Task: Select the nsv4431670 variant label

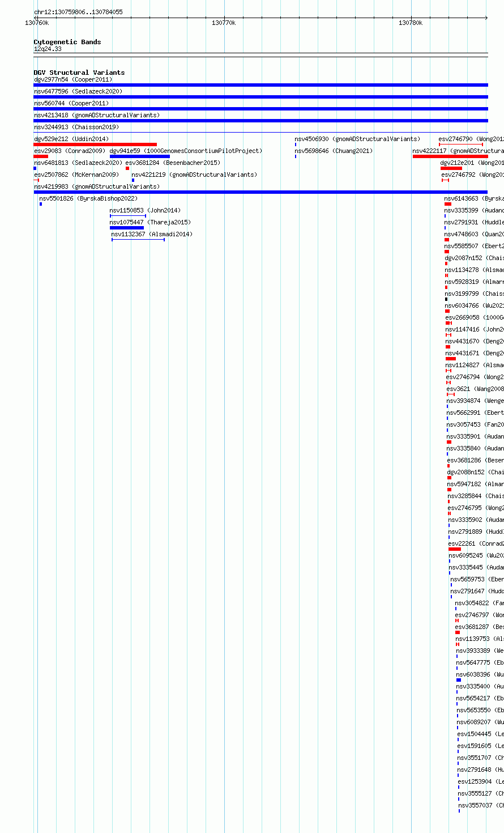Action: coord(475,341)
